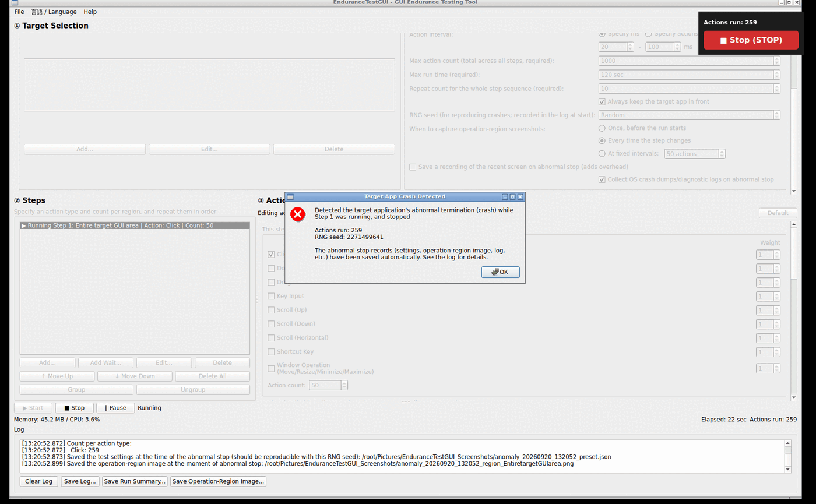
Task: Click the Delete All steps button
Action: point(212,376)
